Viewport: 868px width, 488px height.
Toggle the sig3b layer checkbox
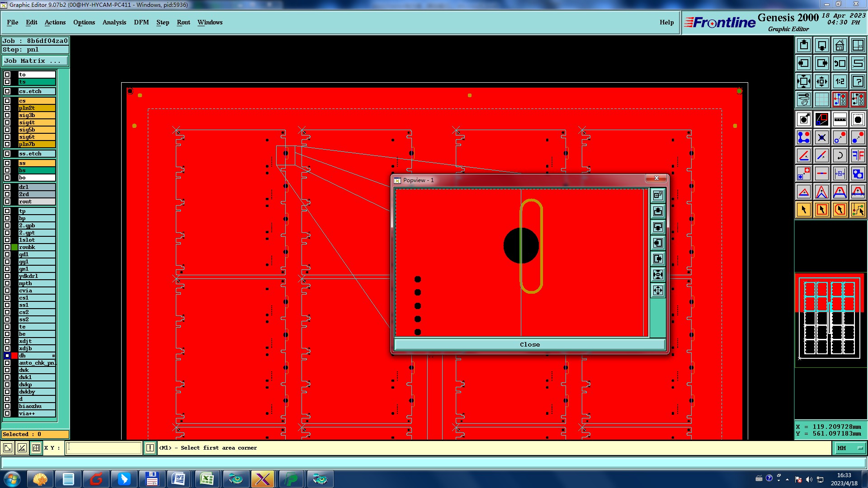pos(7,115)
